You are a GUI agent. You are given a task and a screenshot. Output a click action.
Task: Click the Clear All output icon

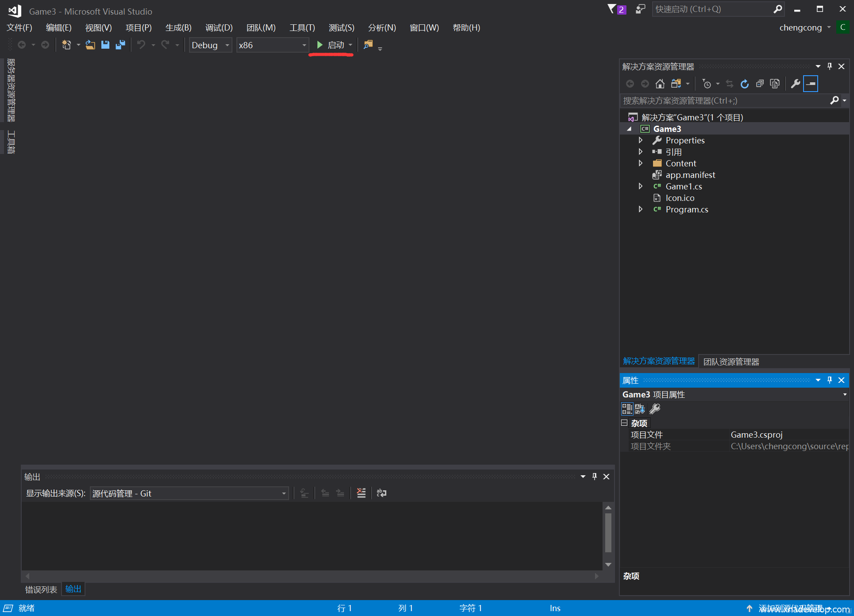361,493
